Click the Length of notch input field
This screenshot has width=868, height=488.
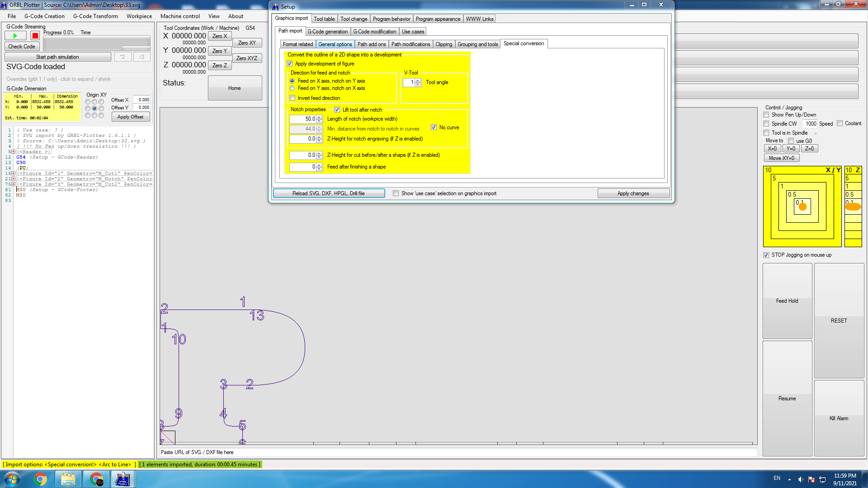[x=303, y=119]
